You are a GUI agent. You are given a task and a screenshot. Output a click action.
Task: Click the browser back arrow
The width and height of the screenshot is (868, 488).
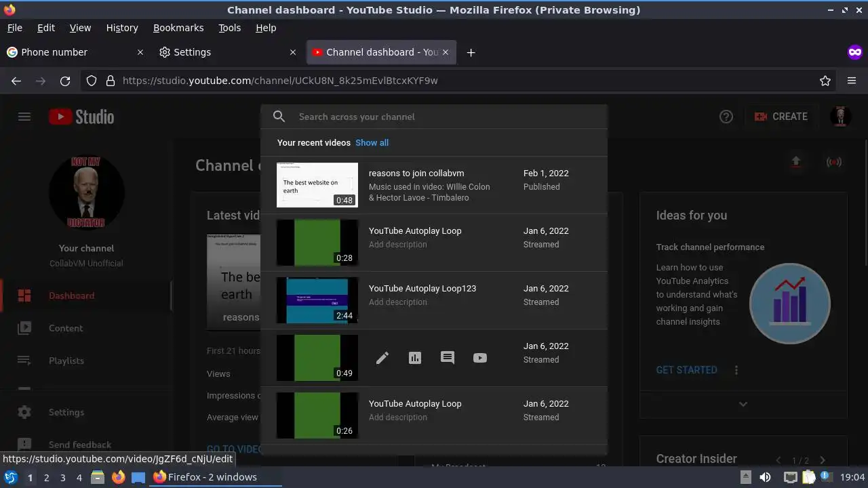click(16, 81)
